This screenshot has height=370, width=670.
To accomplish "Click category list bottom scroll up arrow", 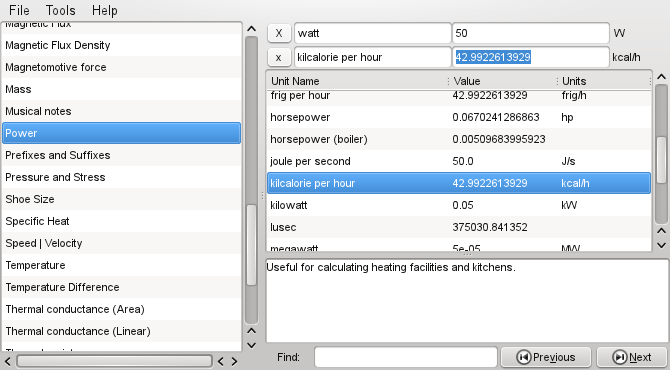I will [x=252, y=331].
